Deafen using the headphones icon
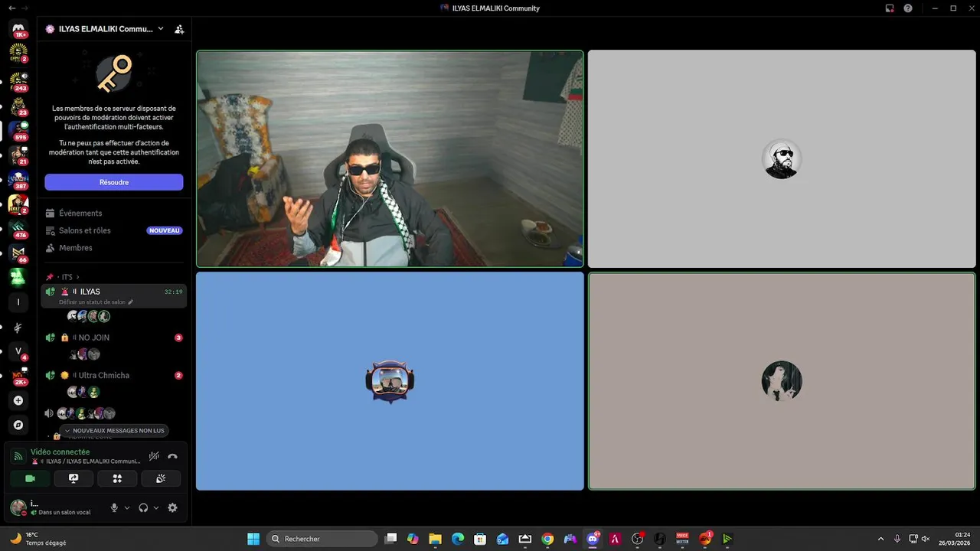 [143, 507]
